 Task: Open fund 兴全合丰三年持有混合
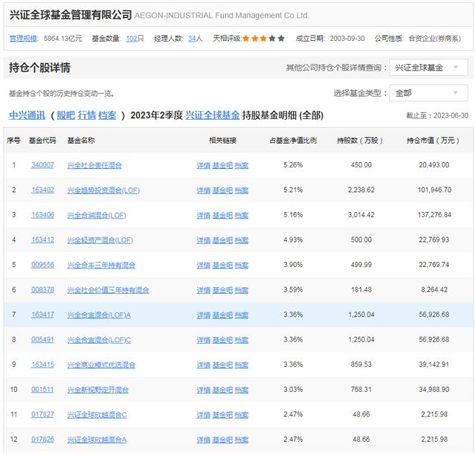101,265
